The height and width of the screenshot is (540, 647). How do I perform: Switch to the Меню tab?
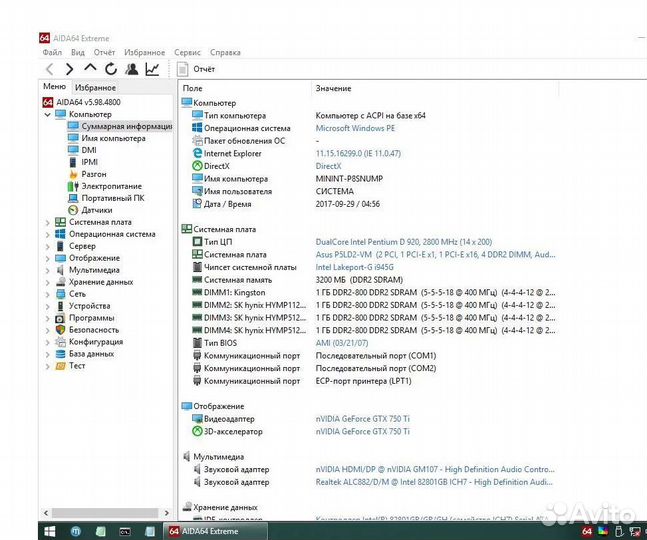[54, 87]
